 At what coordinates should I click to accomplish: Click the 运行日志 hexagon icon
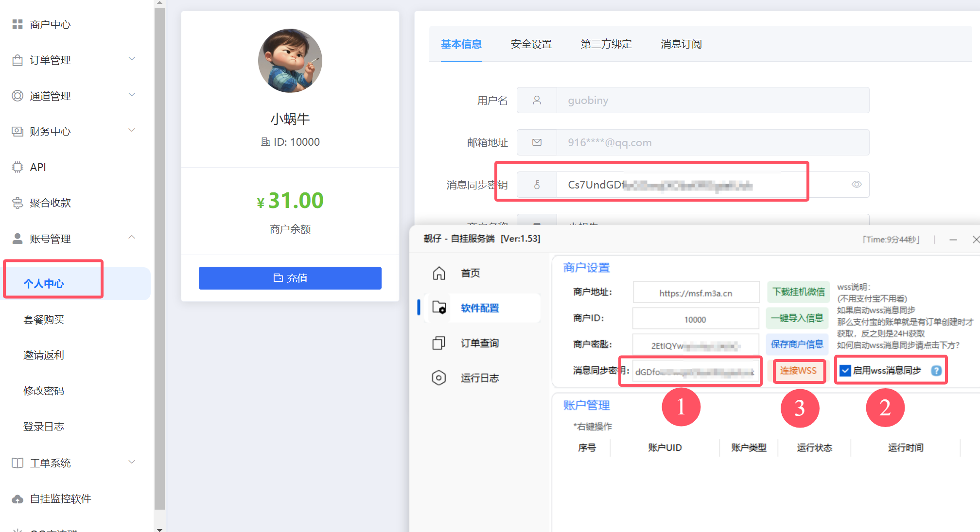click(x=439, y=378)
